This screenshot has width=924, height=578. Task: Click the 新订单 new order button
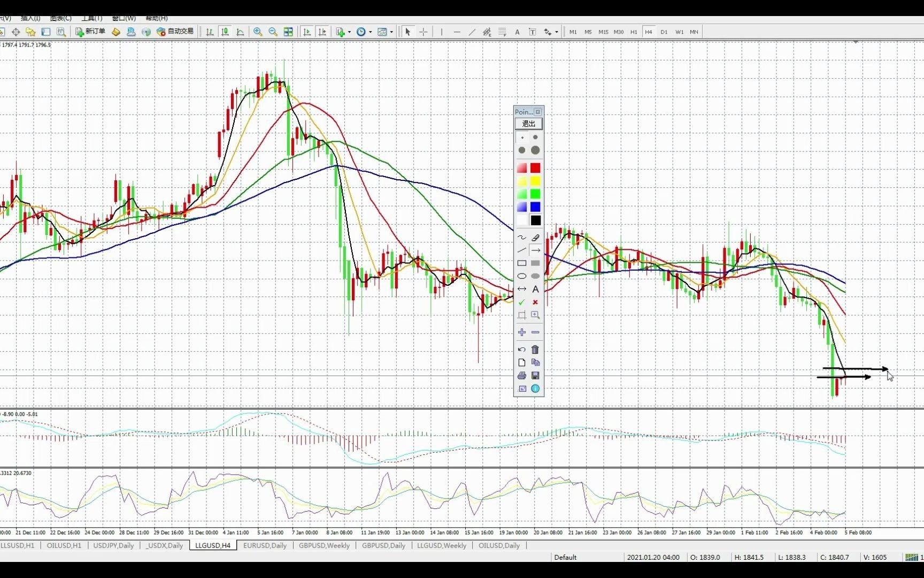pyautogui.click(x=90, y=32)
